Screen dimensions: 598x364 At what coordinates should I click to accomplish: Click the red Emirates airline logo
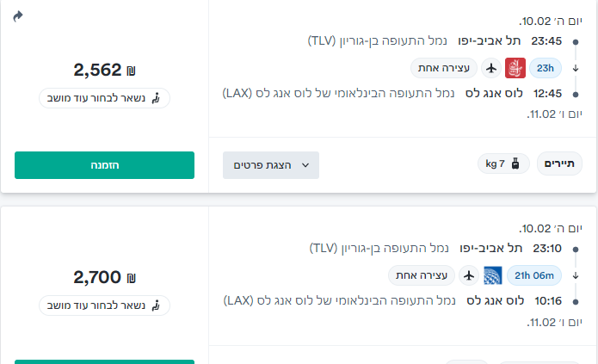[x=515, y=67]
